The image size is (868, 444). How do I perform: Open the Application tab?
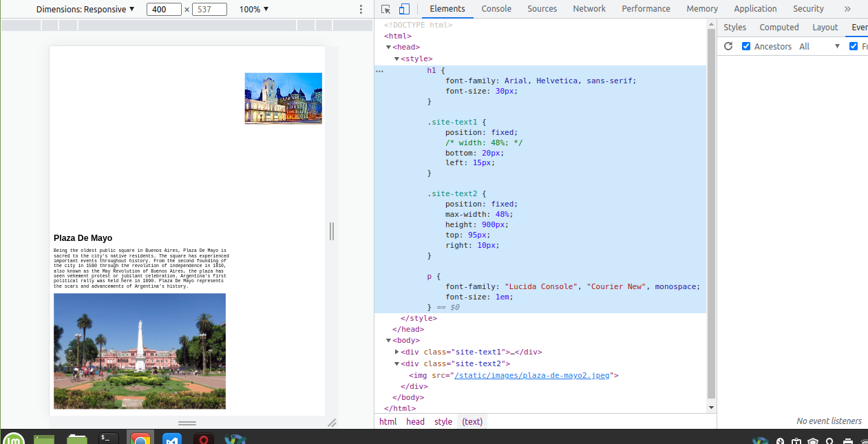[x=755, y=9]
